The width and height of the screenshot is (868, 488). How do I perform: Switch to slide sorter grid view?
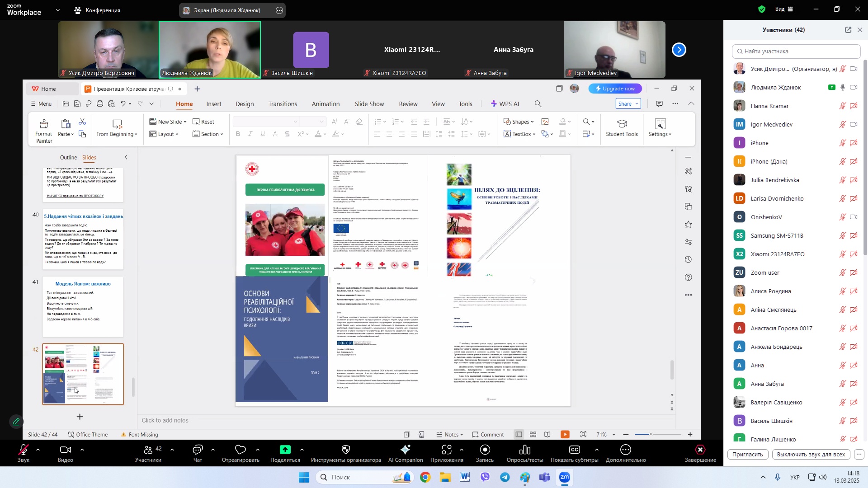pyautogui.click(x=533, y=435)
